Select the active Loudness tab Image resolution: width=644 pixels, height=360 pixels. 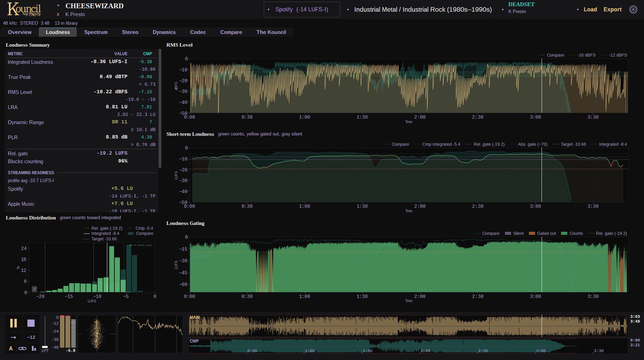[x=58, y=32]
